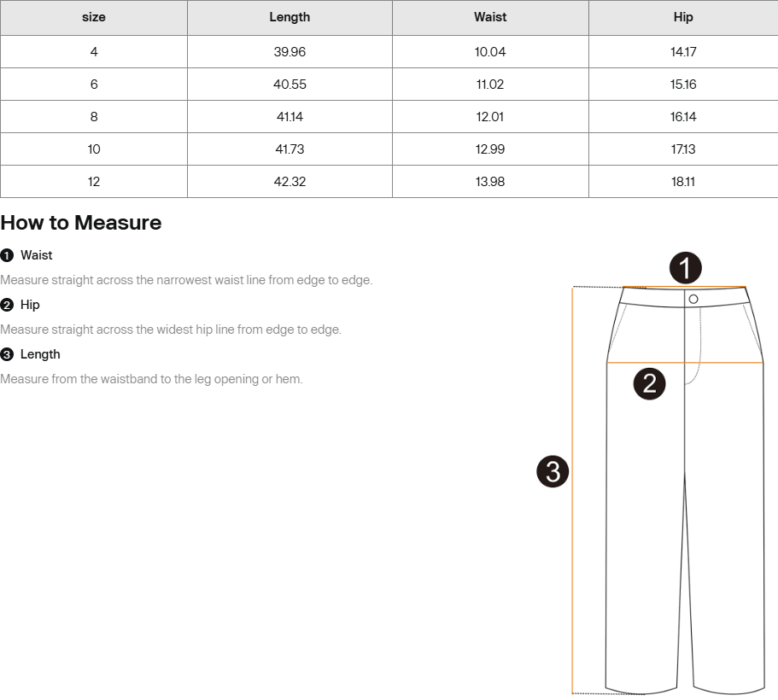
Task: Click the 12.01 waist value for size 8
Action: pos(490,117)
